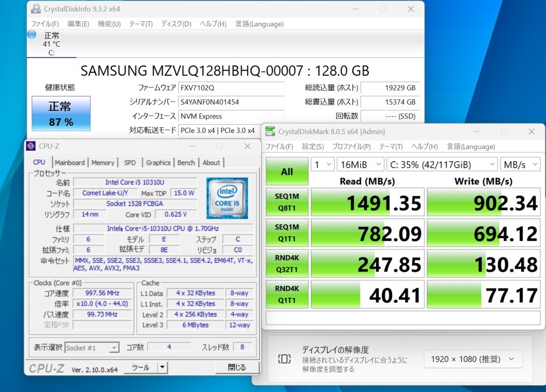Screen dimensions: 546x392
Task: Switch to the Mainboard tab in CPU-Z
Action: [69, 163]
